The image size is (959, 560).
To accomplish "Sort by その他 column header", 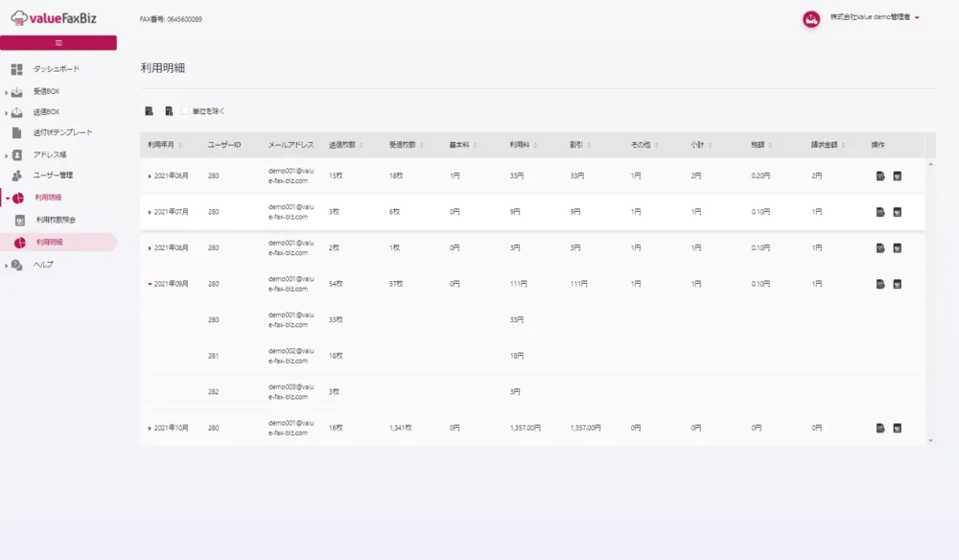I will [x=644, y=145].
